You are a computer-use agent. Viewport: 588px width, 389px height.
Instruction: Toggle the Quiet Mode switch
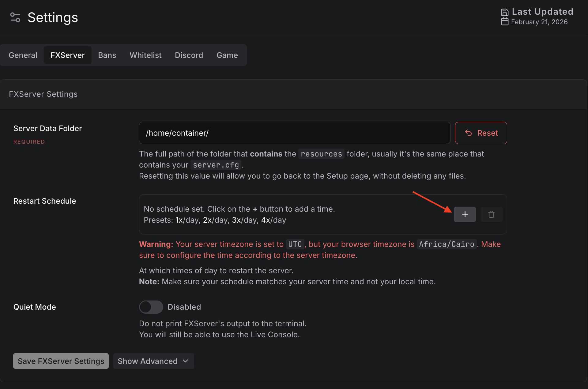coord(151,307)
